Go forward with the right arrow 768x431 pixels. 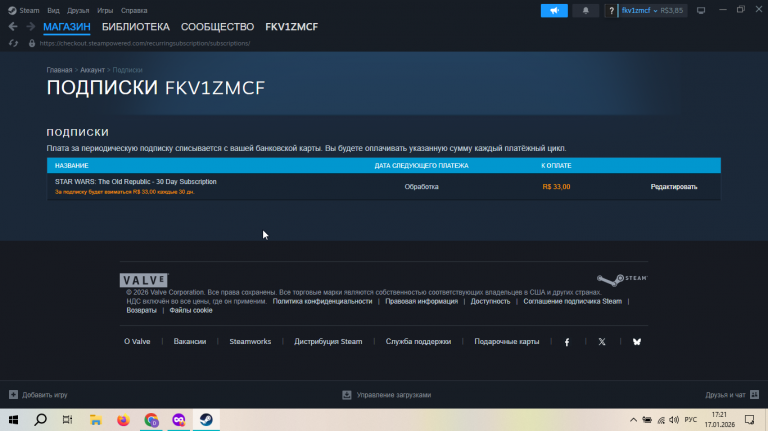[x=30, y=26]
